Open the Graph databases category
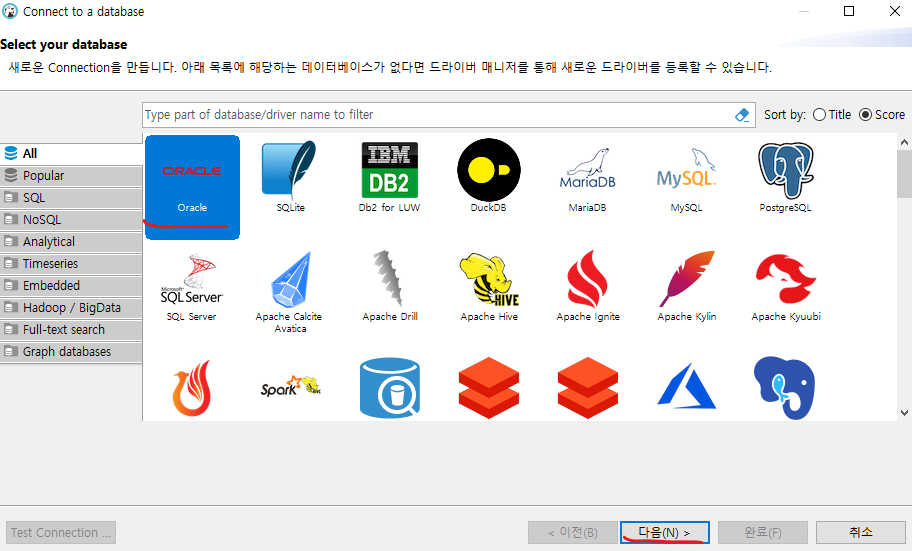Screen dimensions: 912x551 point(71,352)
